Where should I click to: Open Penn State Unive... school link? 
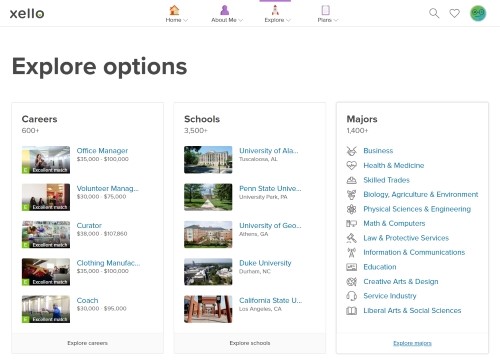[x=270, y=188]
